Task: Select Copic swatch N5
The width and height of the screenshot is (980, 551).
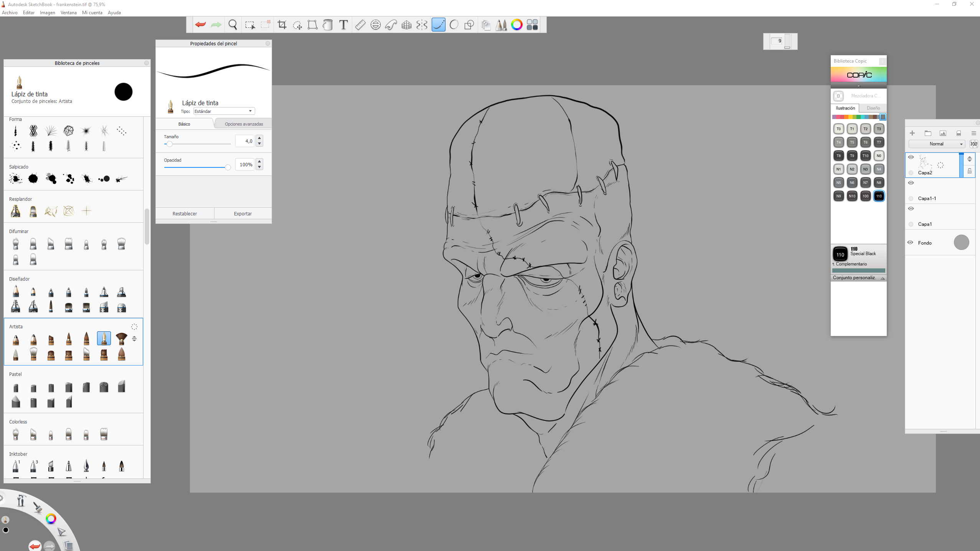Action: pyautogui.click(x=838, y=182)
